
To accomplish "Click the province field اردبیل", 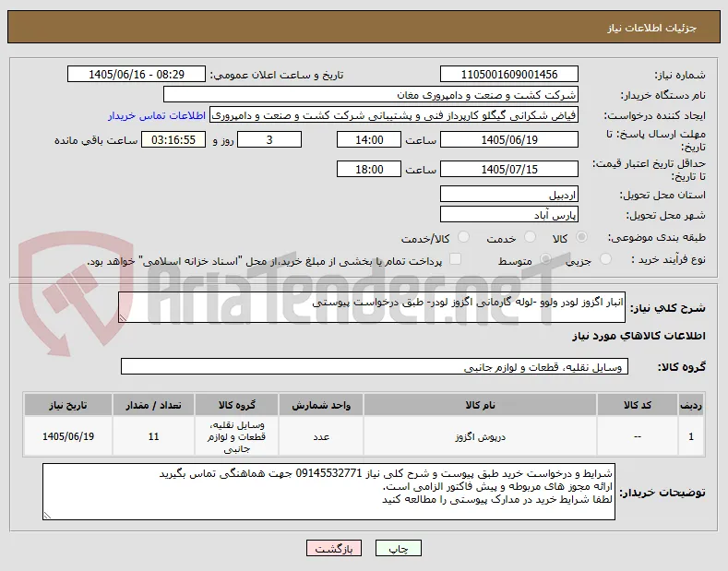I will pos(508,194).
